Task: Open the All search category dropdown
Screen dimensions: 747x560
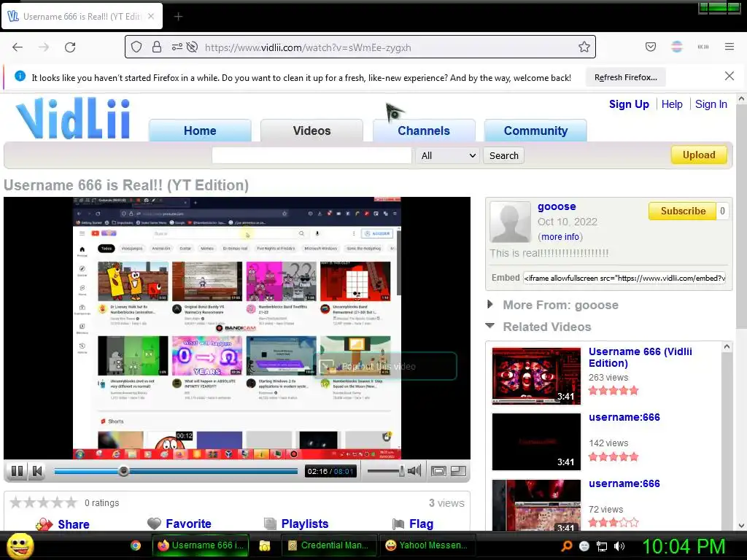Action: [447, 156]
